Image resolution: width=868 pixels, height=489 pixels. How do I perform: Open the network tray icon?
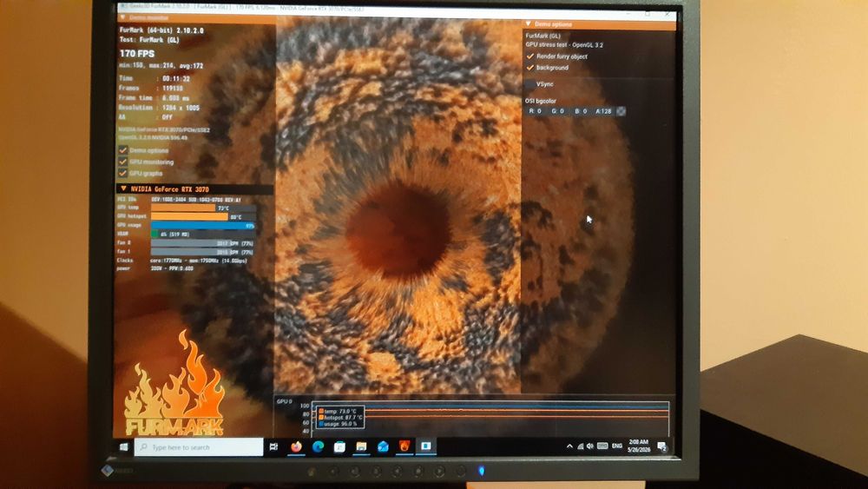[x=580, y=446]
